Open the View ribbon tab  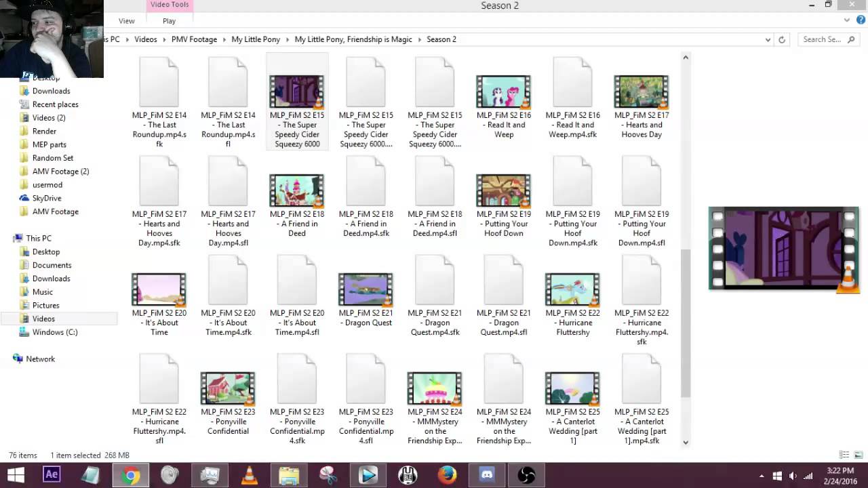(126, 21)
